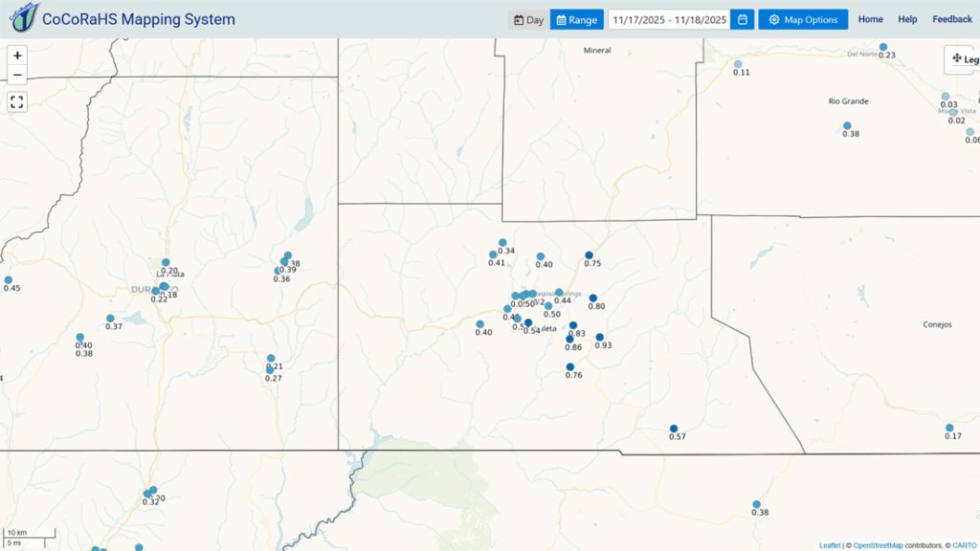Select the station marker reading 0.27
Image resolution: width=980 pixels, height=551 pixels.
point(269,370)
